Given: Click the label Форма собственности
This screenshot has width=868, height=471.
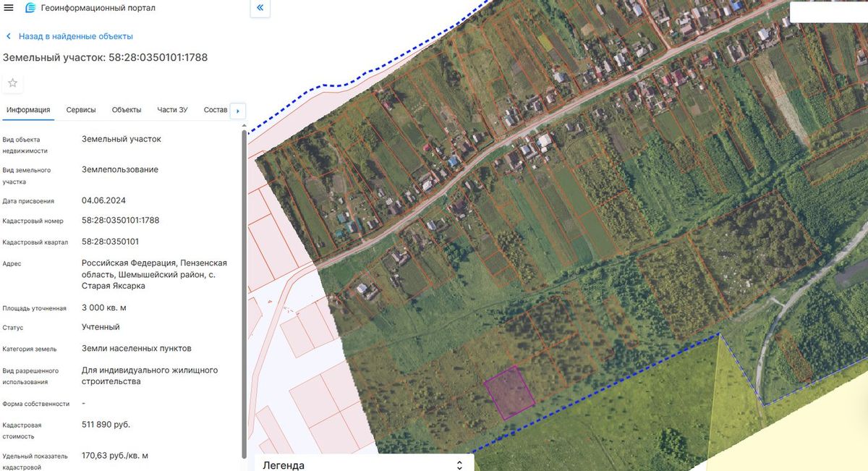Looking at the screenshot, I should [36, 404].
